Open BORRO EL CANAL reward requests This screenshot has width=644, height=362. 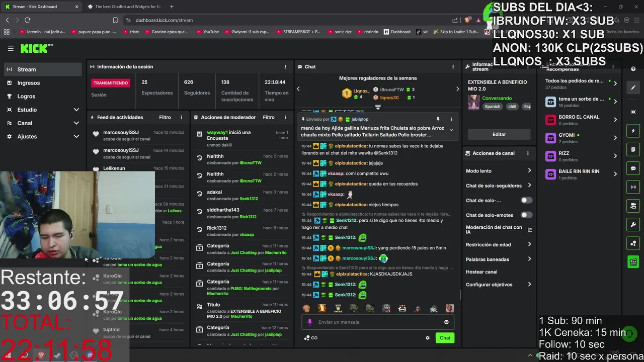click(x=581, y=120)
